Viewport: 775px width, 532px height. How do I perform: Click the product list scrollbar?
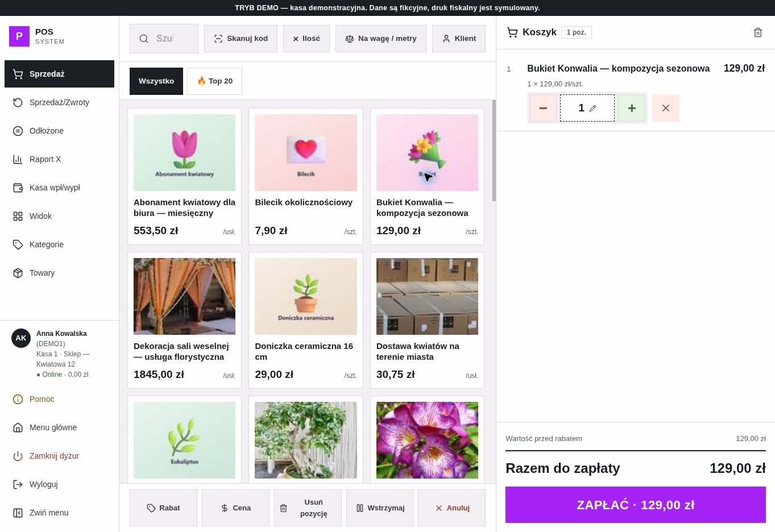[494, 151]
